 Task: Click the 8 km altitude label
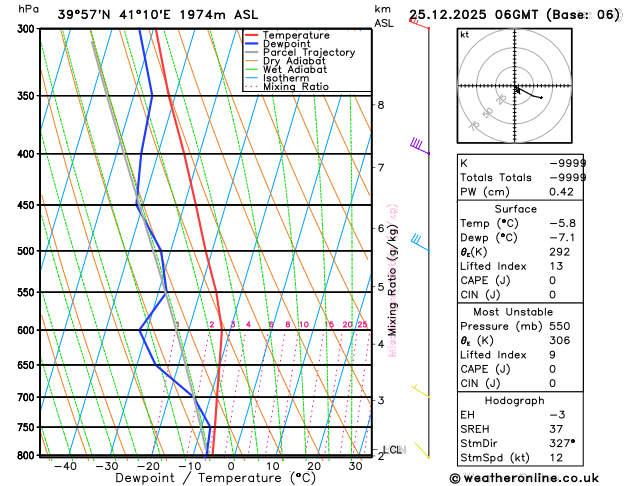[x=380, y=105]
